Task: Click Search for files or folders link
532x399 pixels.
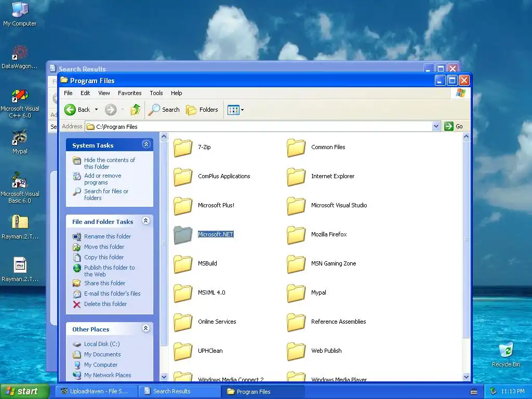Action: pyautogui.click(x=106, y=194)
